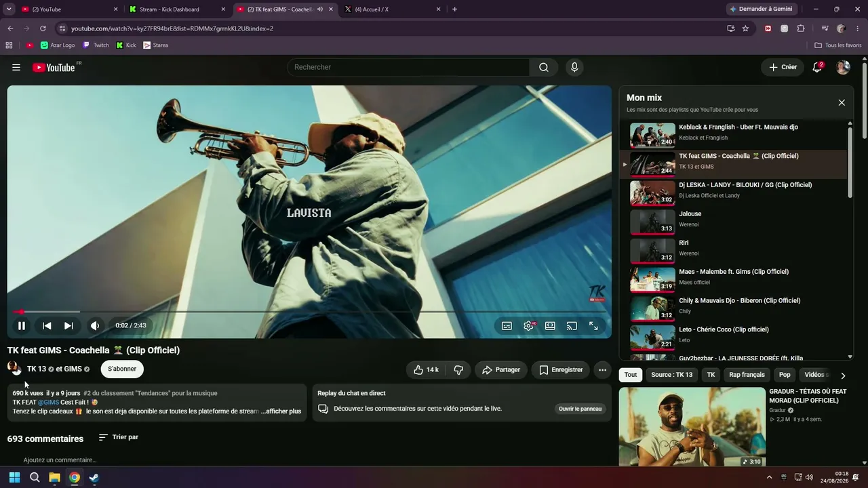The height and width of the screenshot is (488, 868).
Task: Go to the previous video in the player
Action: [47, 326]
